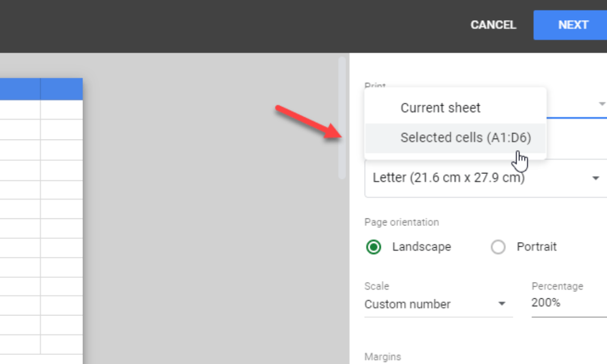The height and width of the screenshot is (364, 607).
Task: Click the Scale dropdown caret icon
Action: 502,304
